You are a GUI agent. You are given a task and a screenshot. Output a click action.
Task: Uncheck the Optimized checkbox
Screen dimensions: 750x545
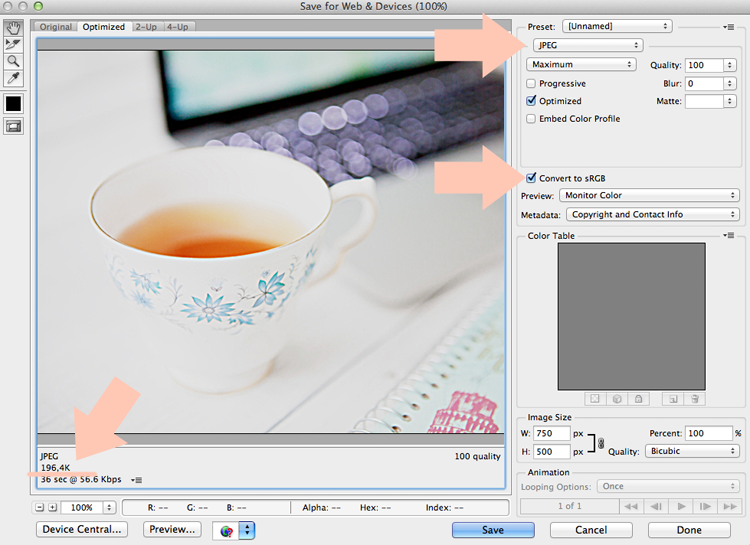coord(531,101)
